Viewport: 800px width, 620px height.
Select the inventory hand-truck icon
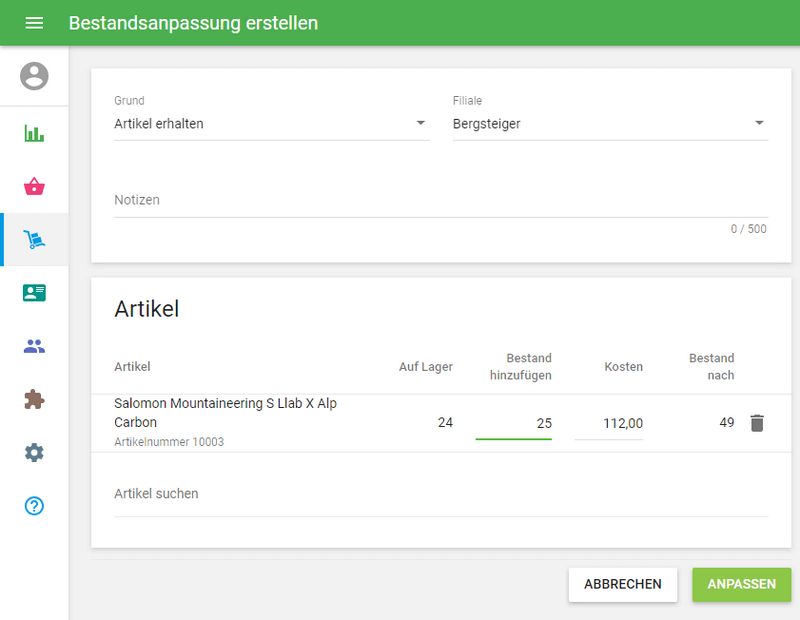tap(34, 239)
